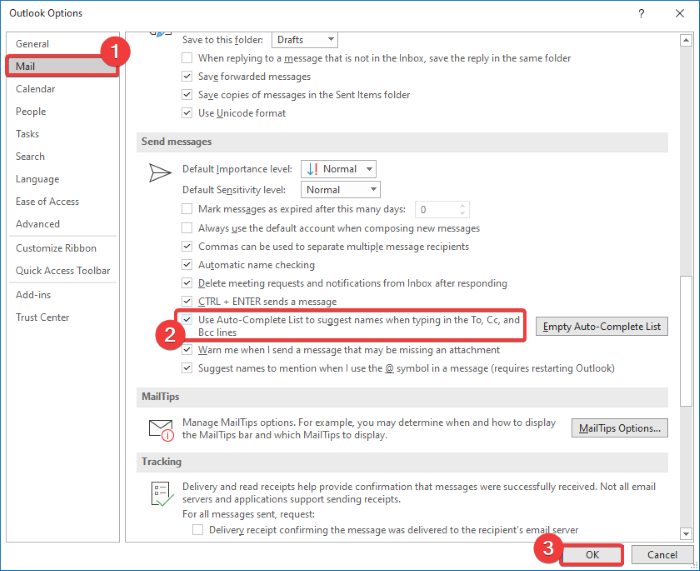Open Search options

62,156
